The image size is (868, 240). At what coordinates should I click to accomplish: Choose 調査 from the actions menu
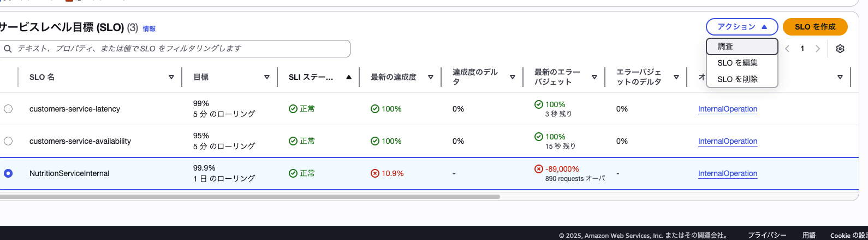coord(741,46)
